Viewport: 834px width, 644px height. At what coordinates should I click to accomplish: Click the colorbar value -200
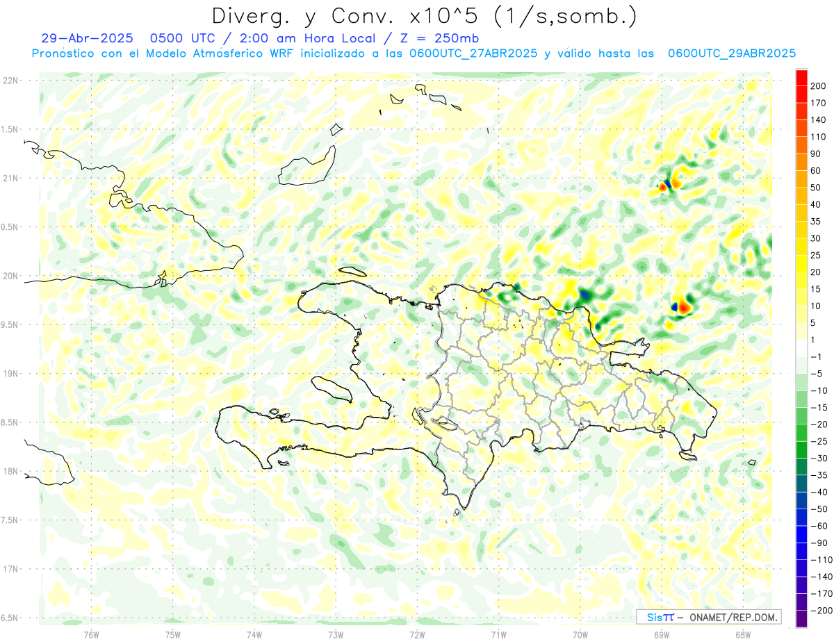[822, 611]
